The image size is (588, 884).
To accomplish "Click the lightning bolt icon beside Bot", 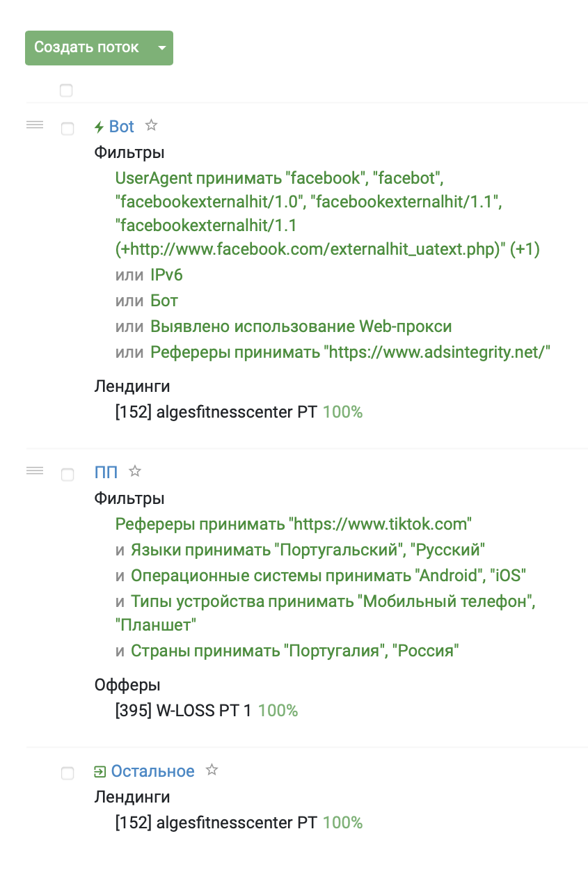I will pyautogui.click(x=100, y=127).
